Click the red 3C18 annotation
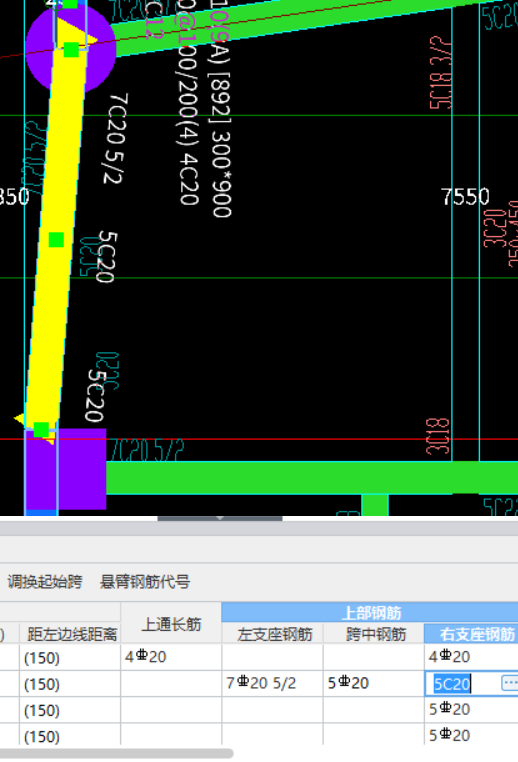The width and height of the screenshot is (518, 762). (438, 436)
